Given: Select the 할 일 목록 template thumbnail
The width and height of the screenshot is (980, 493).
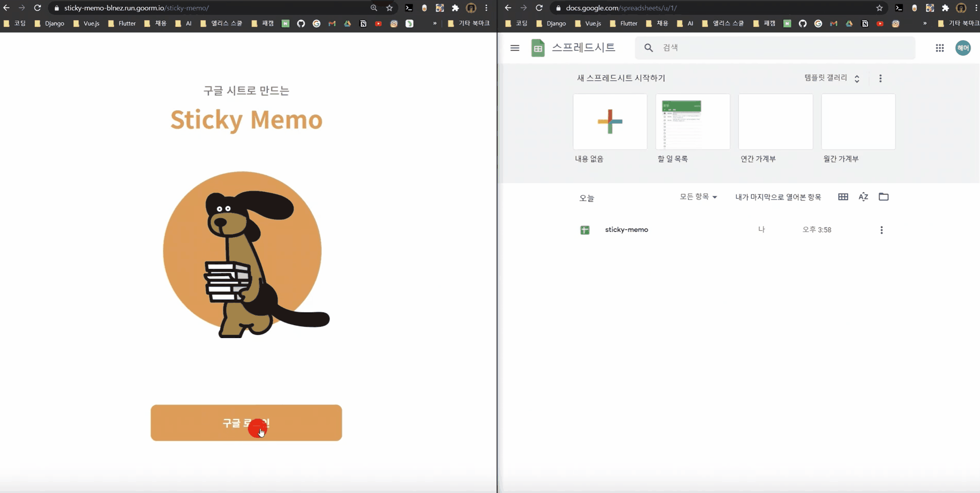Looking at the screenshot, I should pyautogui.click(x=692, y=122).
